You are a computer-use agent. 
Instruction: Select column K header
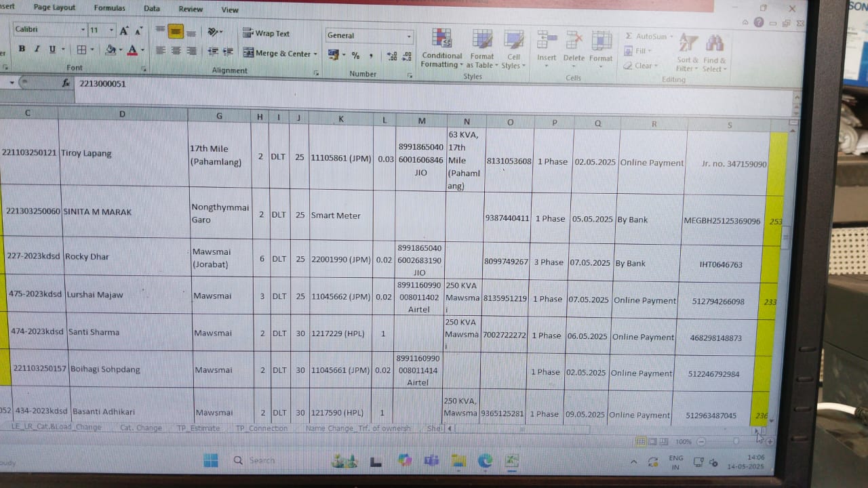(340, 119)
